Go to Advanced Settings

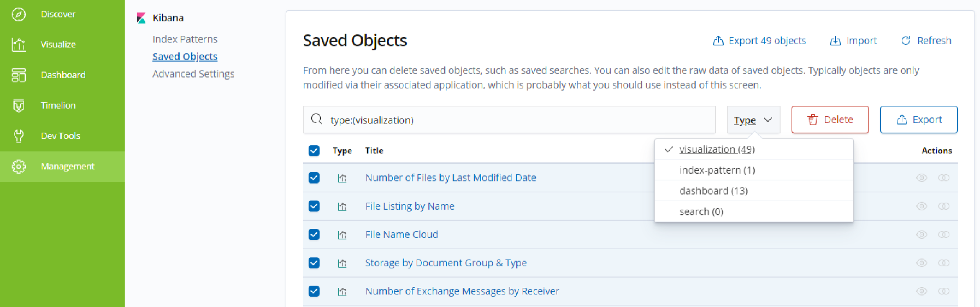[x=193, y=74]
